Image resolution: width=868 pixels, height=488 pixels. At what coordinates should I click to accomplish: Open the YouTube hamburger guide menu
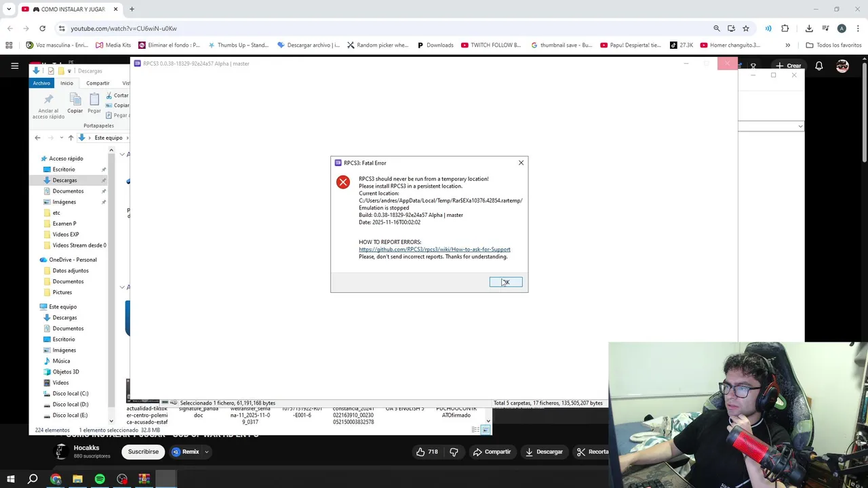click(14, 66)
